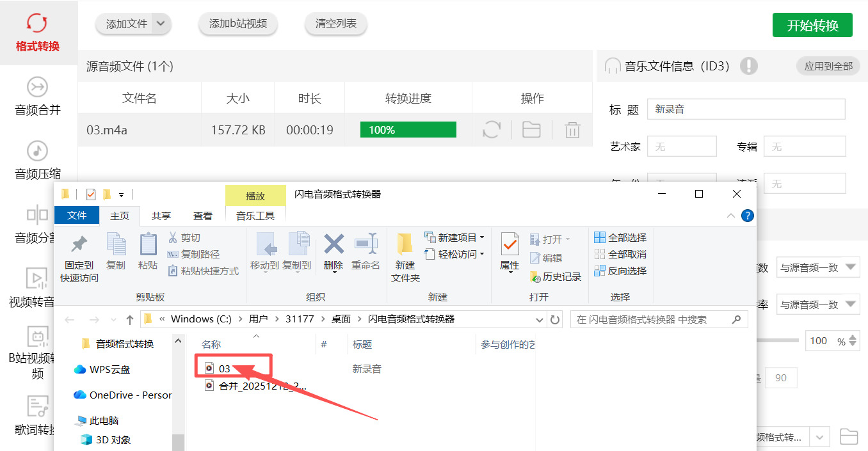Click the 清空列表 button
Viewport: 868px width, 451px height.
[x=336, y=24]
